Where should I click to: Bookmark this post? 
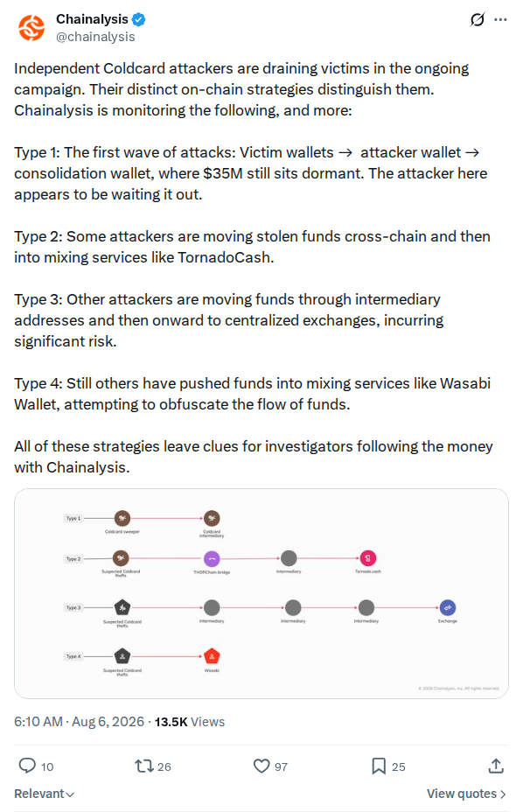(x=379, y=766)
